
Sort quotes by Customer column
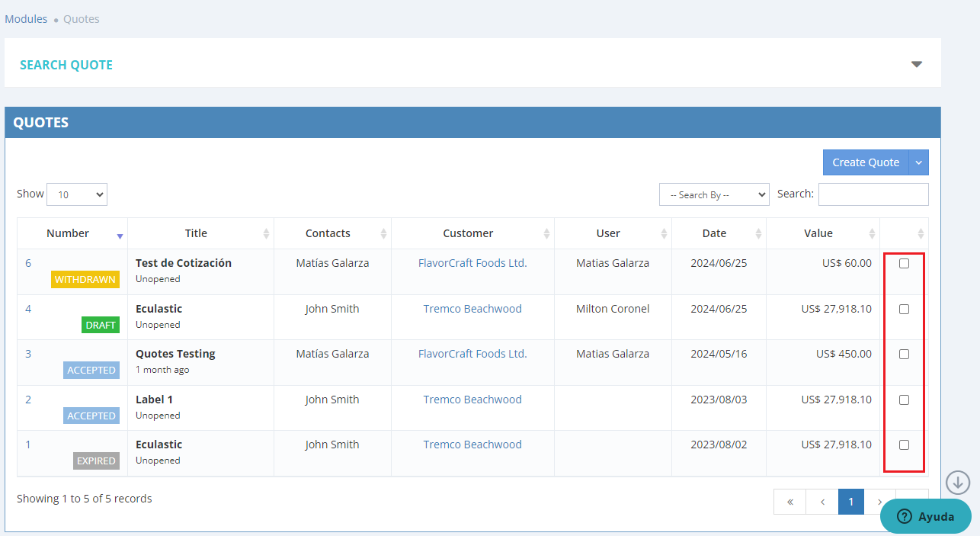coord(468,233)
